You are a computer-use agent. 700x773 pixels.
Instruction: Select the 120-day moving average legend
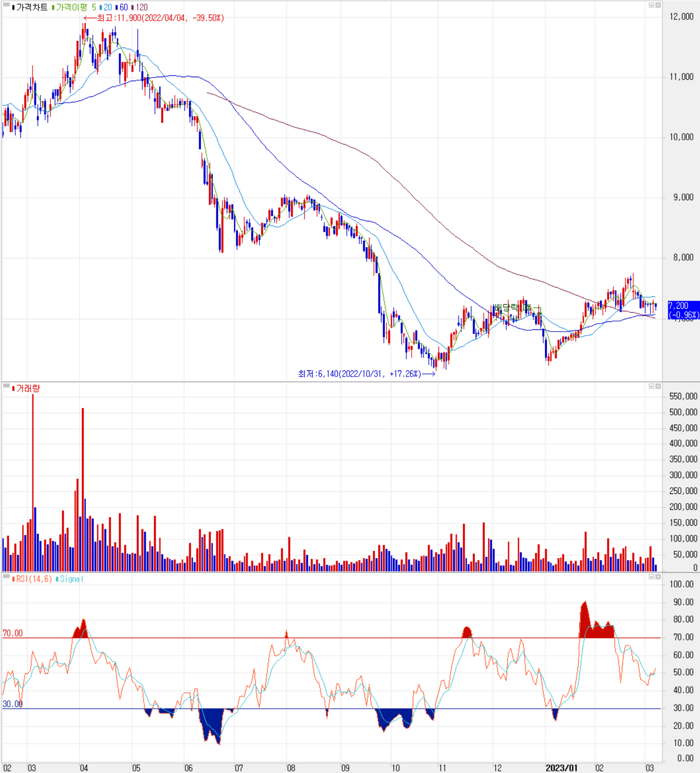point(142,7)
